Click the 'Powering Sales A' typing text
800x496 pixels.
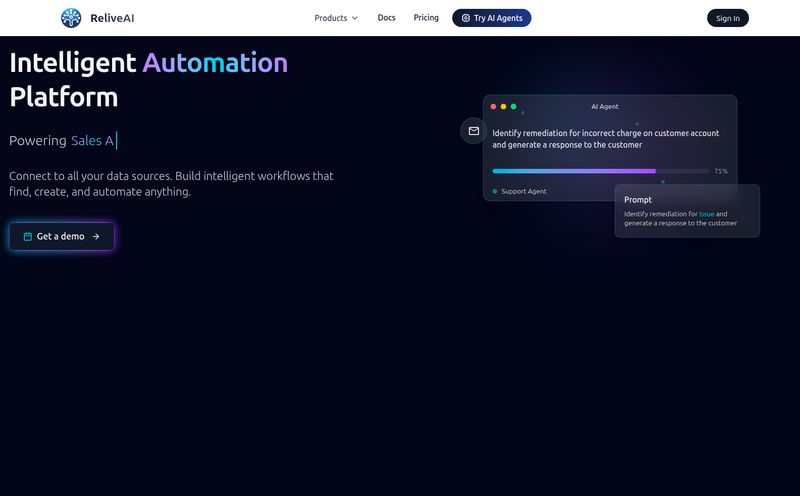(x=61, y=140)
